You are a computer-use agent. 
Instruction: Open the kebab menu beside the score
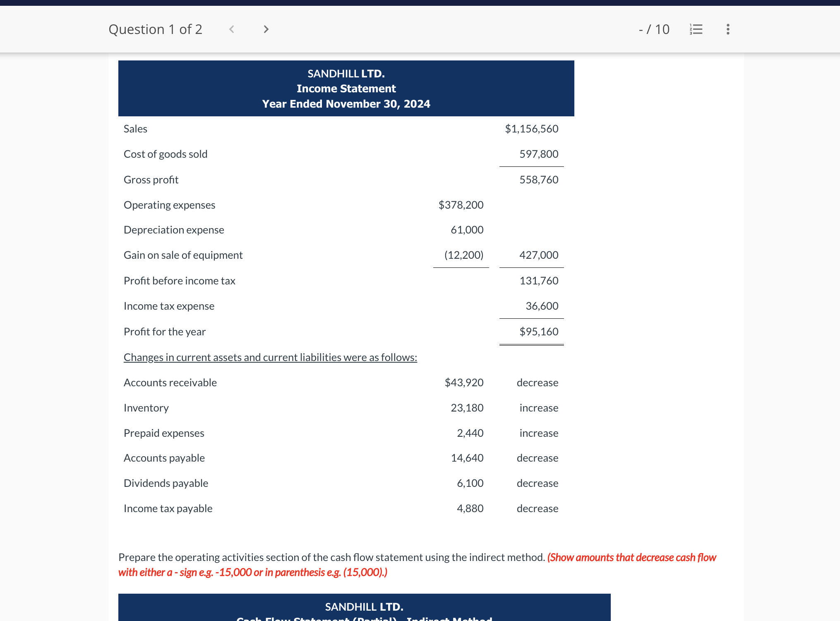click(727, 29)
